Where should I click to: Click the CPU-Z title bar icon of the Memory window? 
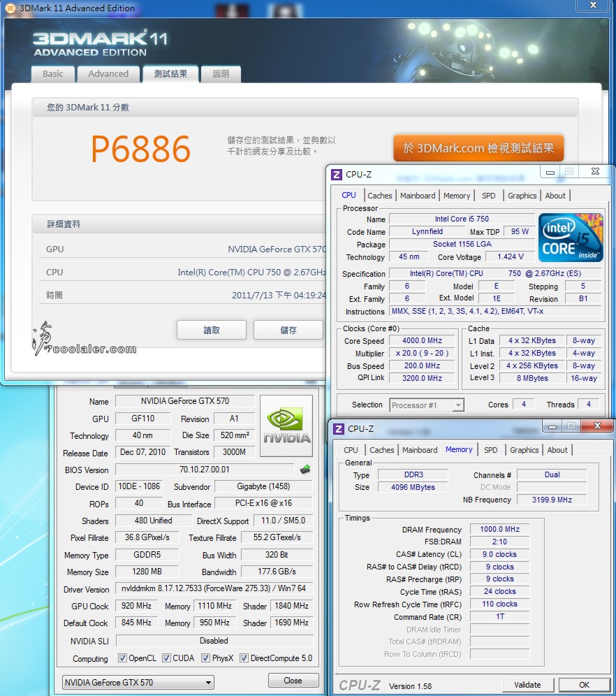[x=338, y=428]
